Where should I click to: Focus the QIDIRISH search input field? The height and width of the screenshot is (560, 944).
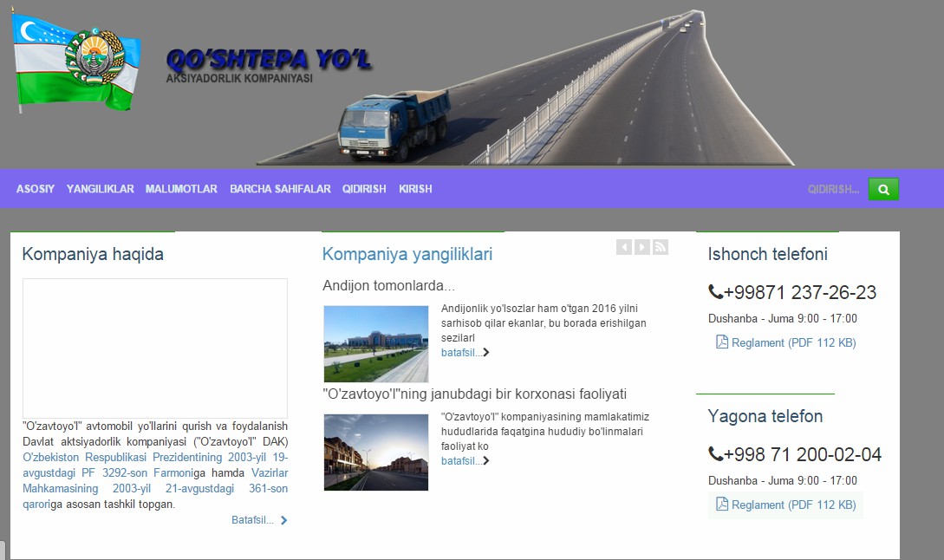(833, 189)
